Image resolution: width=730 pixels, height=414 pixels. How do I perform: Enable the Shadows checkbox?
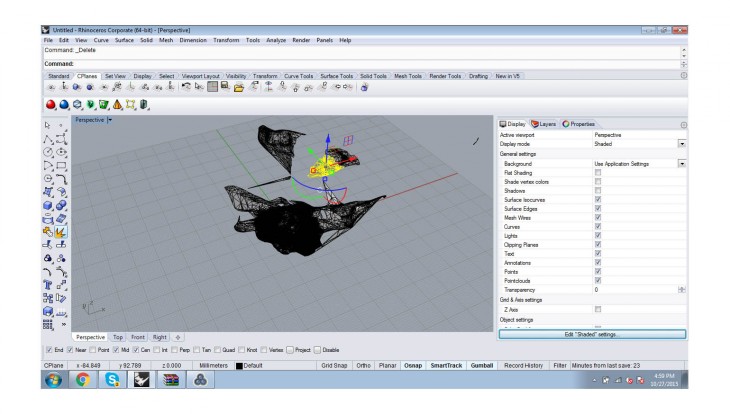(598, 191)
